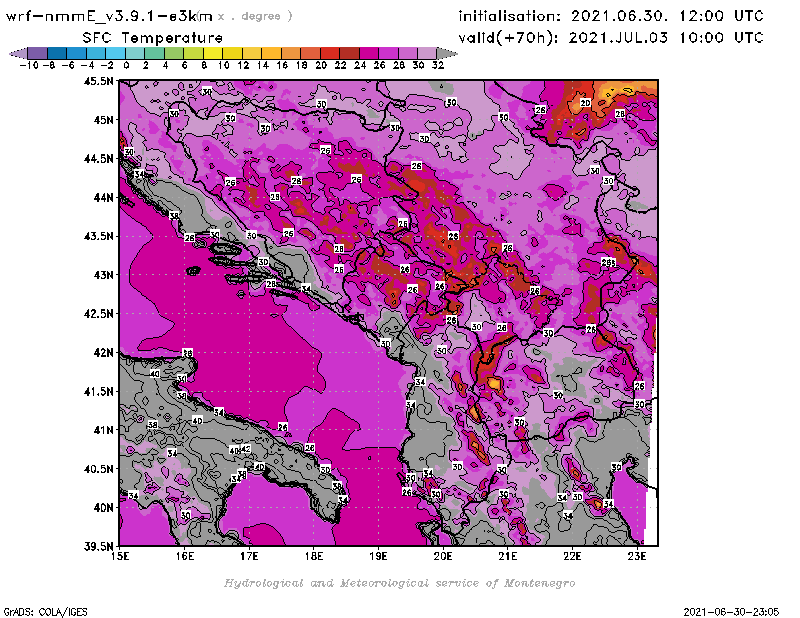The image size is (800, 618).
Task: Click "Hydrological and Meteorological service of Montenegro" caption
Action: pyautogui.click(x=399, y=583)
